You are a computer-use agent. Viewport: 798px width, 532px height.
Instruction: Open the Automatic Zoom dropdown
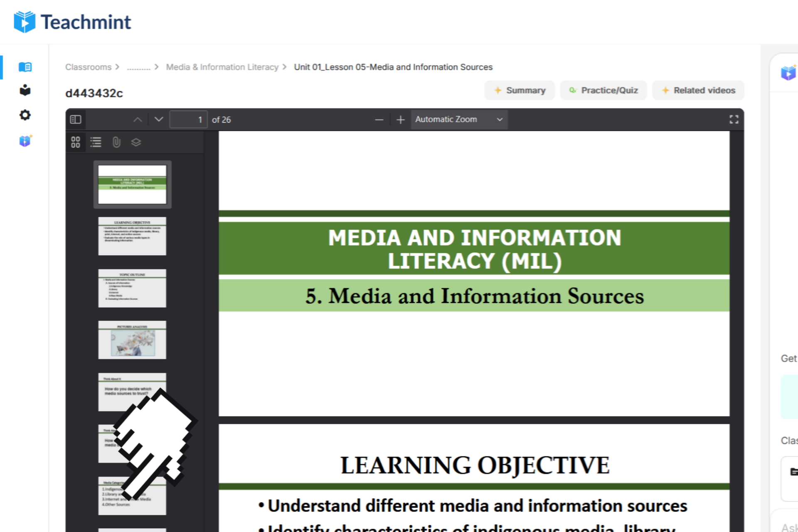click(459, 120)
